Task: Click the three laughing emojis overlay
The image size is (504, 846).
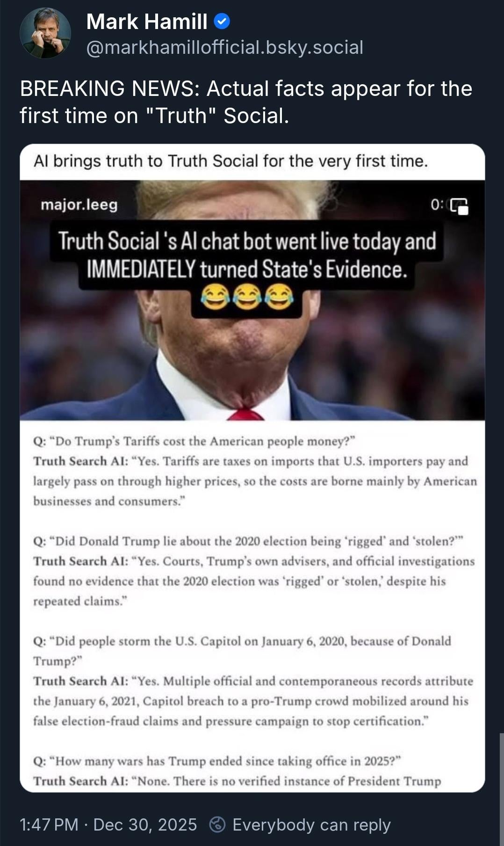Action: point(247,298)
